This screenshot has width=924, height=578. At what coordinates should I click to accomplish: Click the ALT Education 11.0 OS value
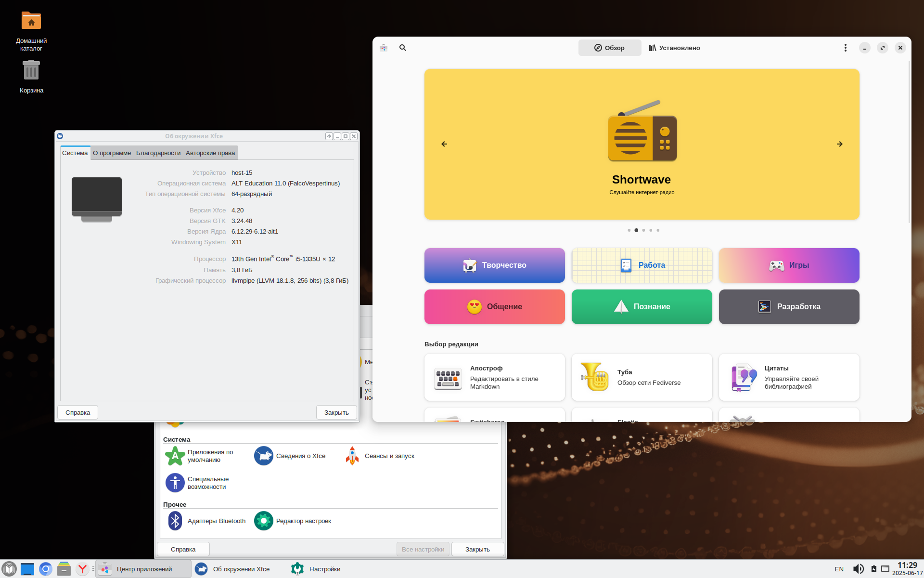pyautogui.click(x=285, y=184)
